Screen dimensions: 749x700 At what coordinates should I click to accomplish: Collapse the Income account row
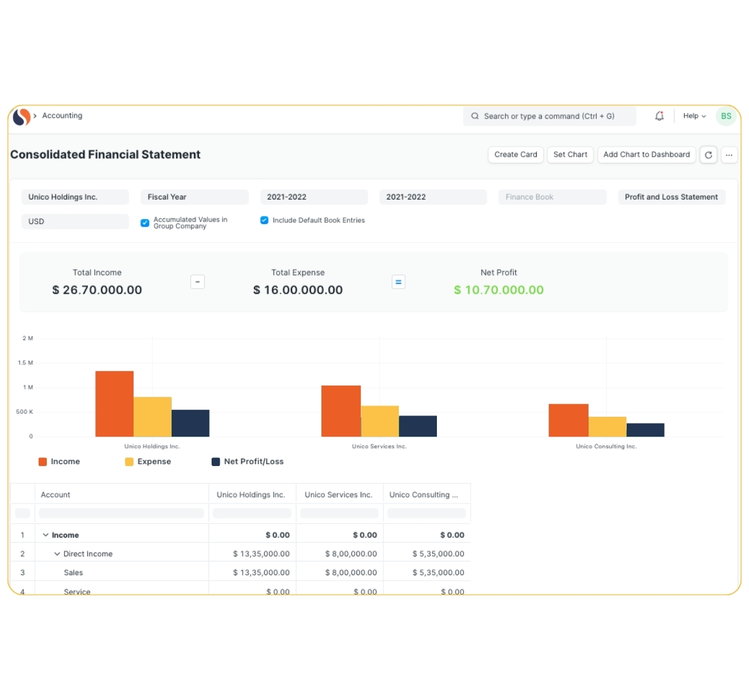pos(46,535)
